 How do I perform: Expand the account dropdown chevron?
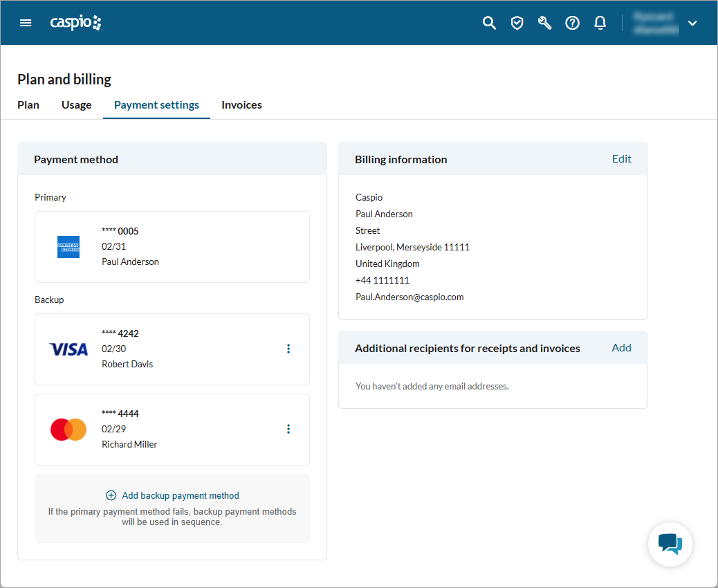coord(692,23)
